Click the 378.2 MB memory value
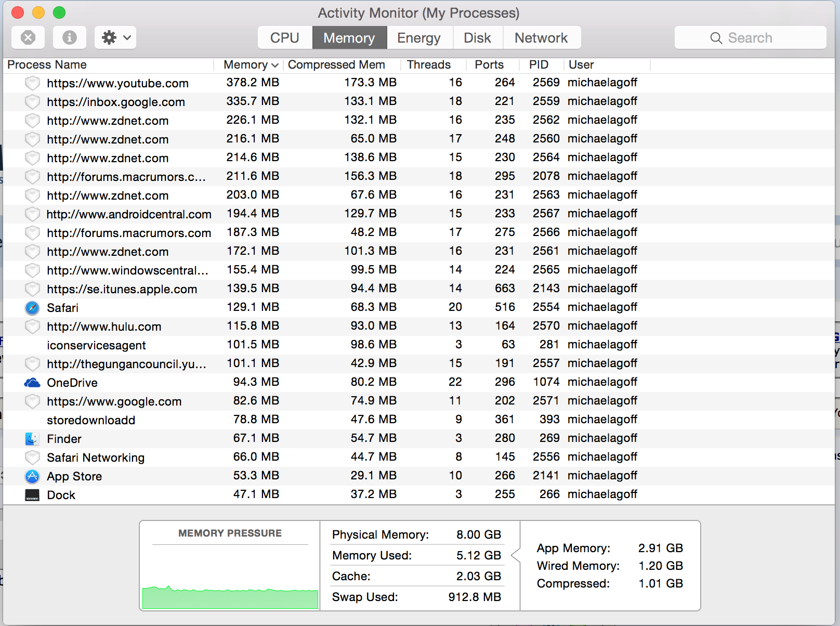 tap(253, 82)
